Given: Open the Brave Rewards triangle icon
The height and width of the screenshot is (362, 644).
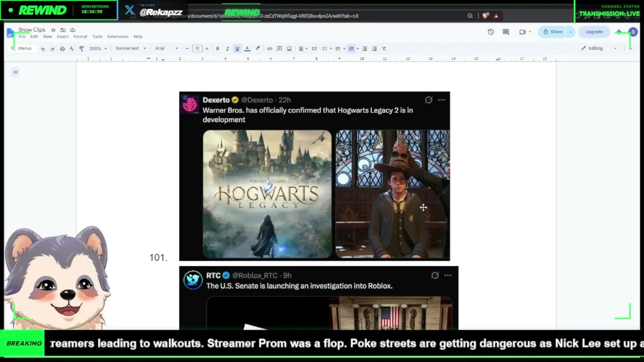Looking at the screenshot, I should click(496, 16).
